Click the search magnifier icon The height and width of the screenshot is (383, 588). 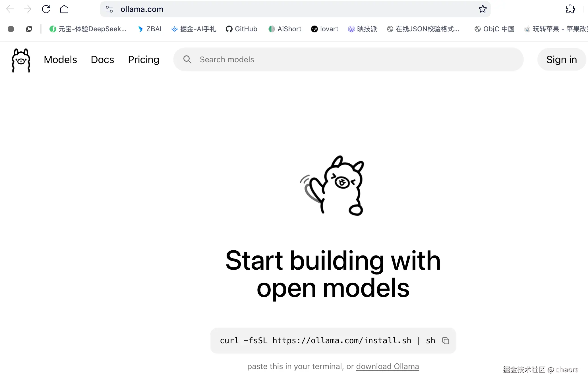(187, 59)
